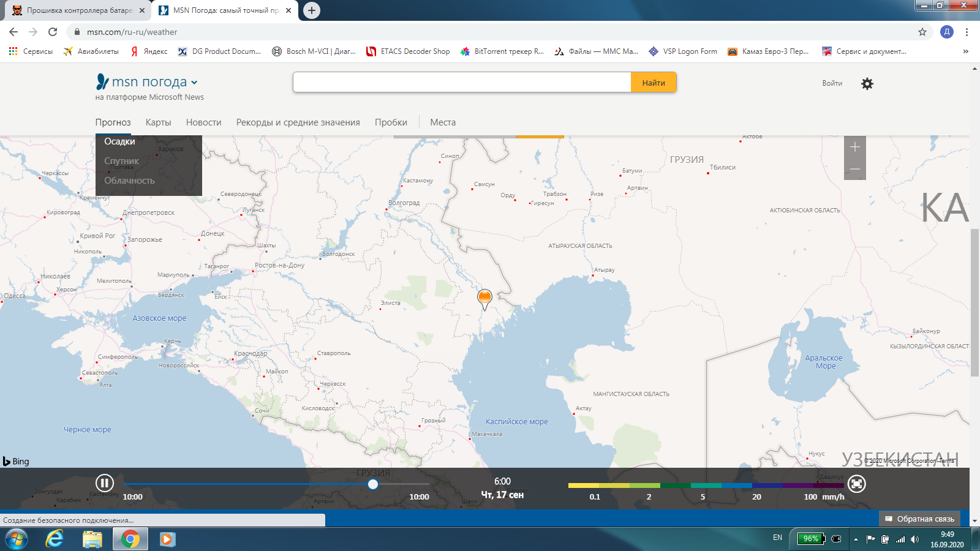Select the Спутник map layer

pyautogui.click(x=121, y=161)
